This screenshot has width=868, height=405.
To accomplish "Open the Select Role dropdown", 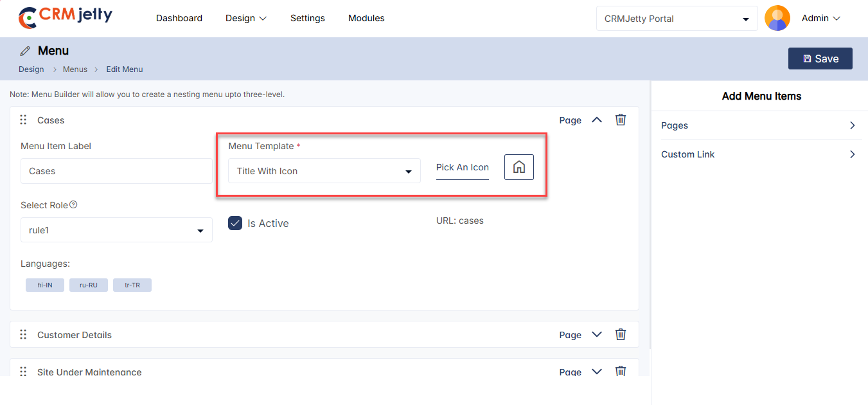I will [x=116, y=230].
